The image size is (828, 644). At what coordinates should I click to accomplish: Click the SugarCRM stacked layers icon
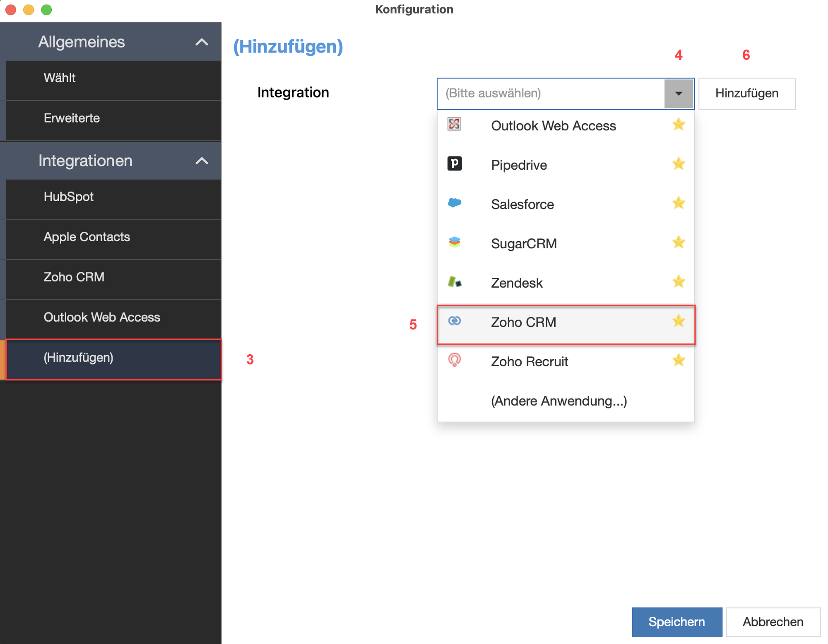pyautogui.click(x=454, y=242)
